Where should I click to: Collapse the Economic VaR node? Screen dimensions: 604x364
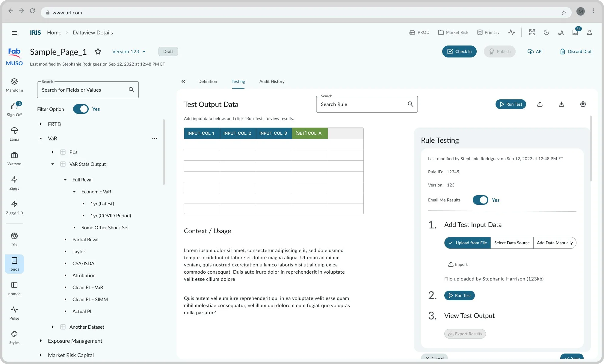coord(74,192)
